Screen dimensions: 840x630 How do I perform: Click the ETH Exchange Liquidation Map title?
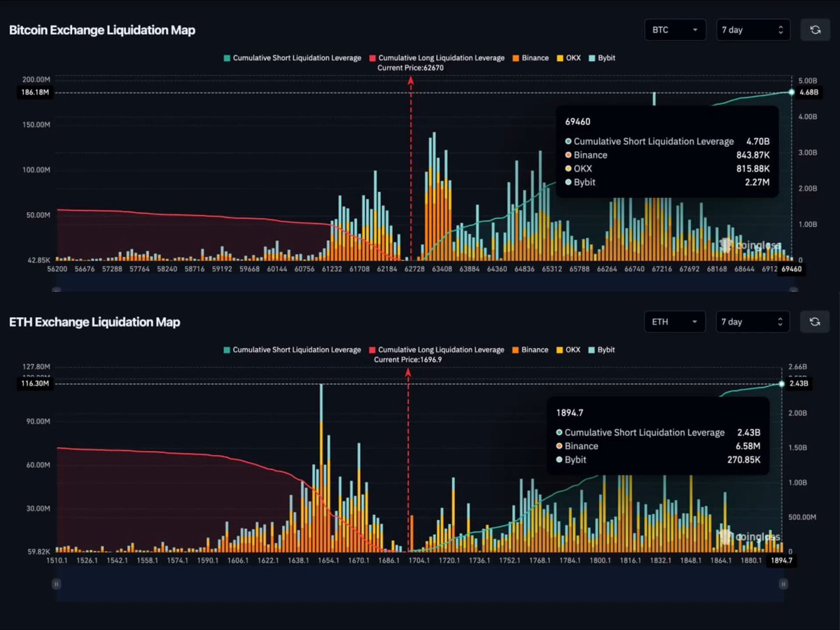point(94,322)
